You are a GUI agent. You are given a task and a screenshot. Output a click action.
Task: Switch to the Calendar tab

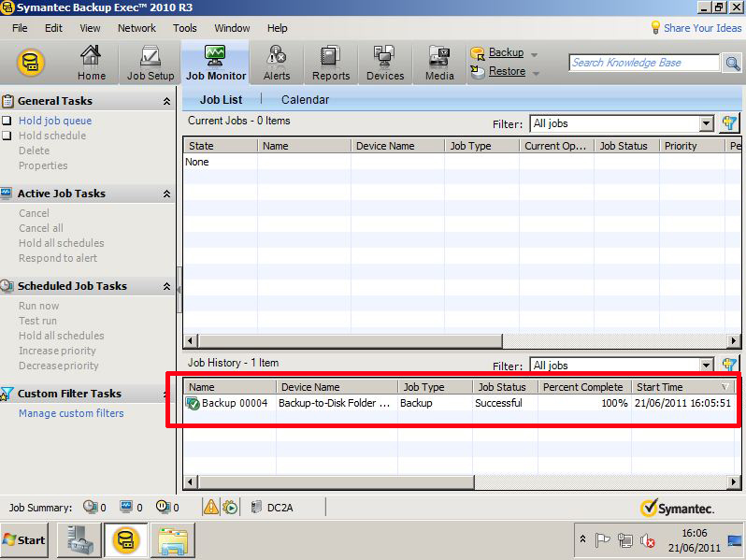305,100
